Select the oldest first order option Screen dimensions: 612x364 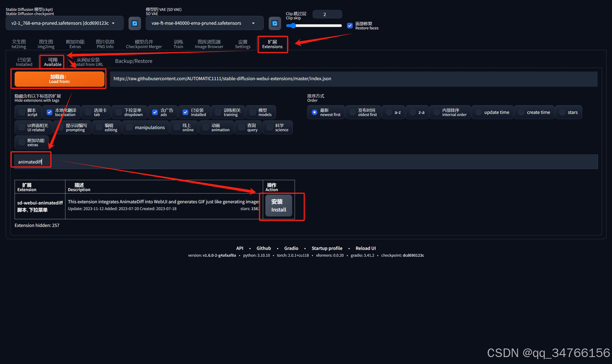pyautogui.click(x=353, y=112)
